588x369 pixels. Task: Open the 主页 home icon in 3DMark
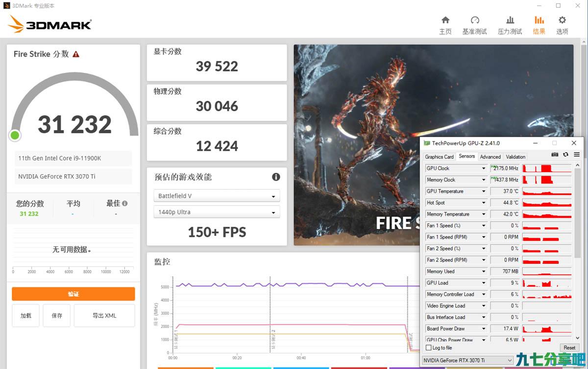[x=445, y=20]
